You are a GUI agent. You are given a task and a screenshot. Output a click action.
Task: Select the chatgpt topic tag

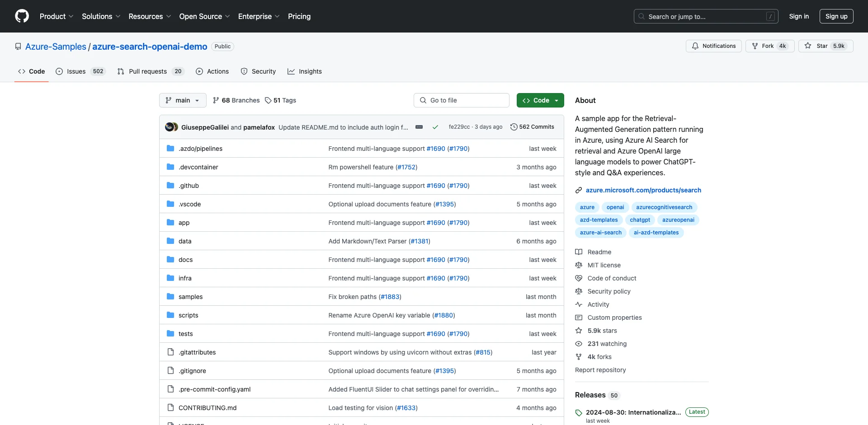pos(640,220)
